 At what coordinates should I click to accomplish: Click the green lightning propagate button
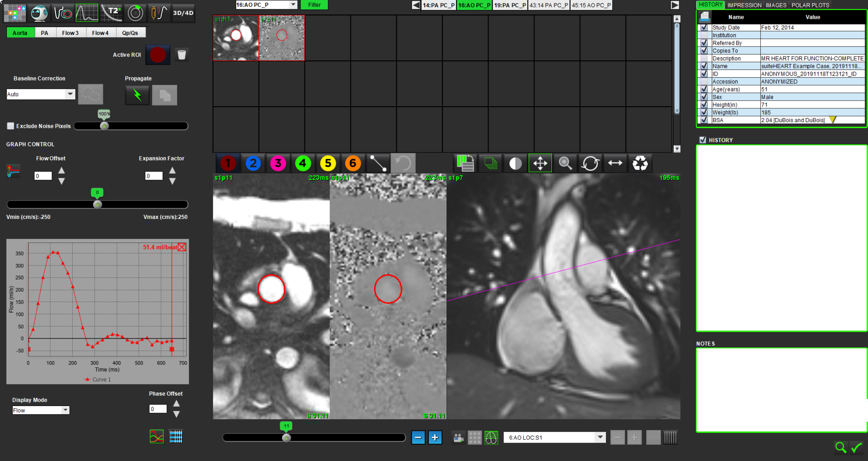pos(137,95)
